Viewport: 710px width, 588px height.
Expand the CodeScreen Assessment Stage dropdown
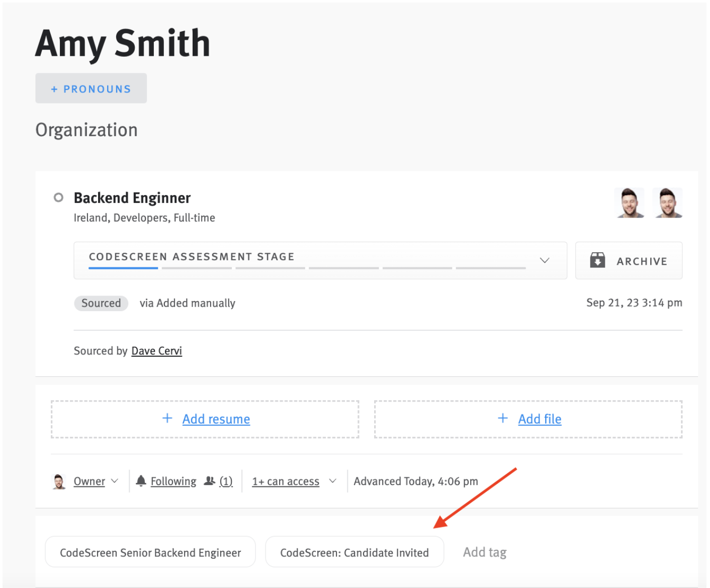tap(545, 260)
